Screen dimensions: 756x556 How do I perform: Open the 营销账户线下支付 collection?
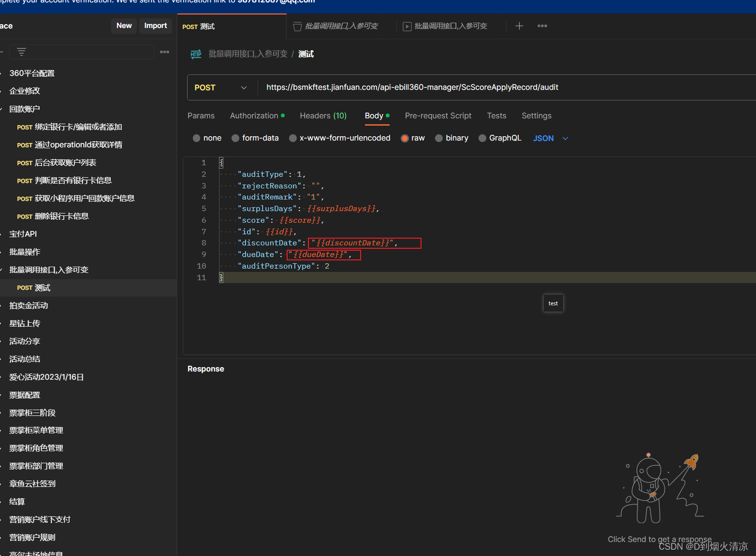40,520
